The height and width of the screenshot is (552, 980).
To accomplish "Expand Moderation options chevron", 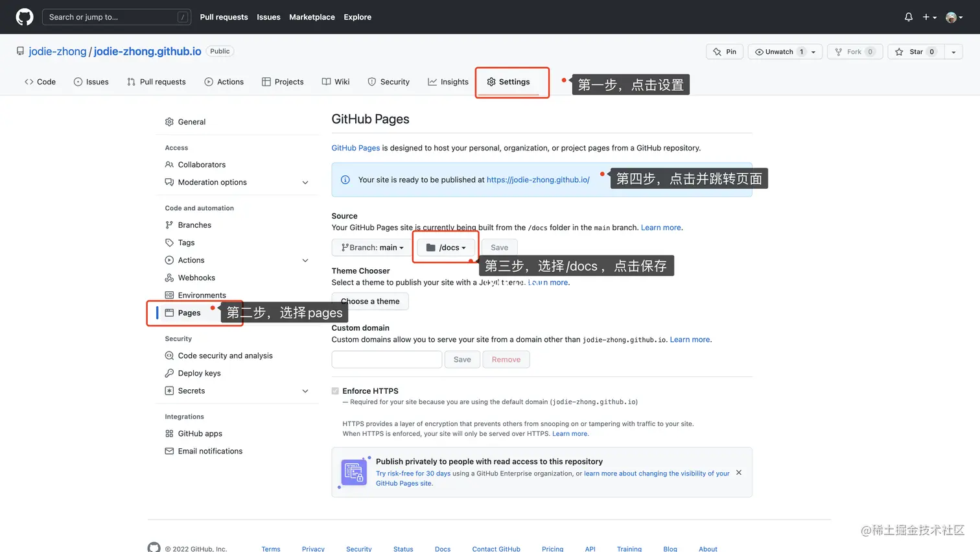I will coord(305,182).
